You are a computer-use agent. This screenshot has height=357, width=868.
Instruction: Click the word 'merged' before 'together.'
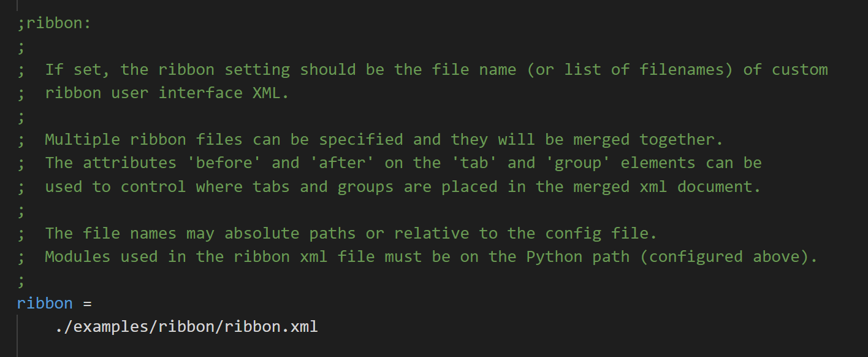(601, 140)
